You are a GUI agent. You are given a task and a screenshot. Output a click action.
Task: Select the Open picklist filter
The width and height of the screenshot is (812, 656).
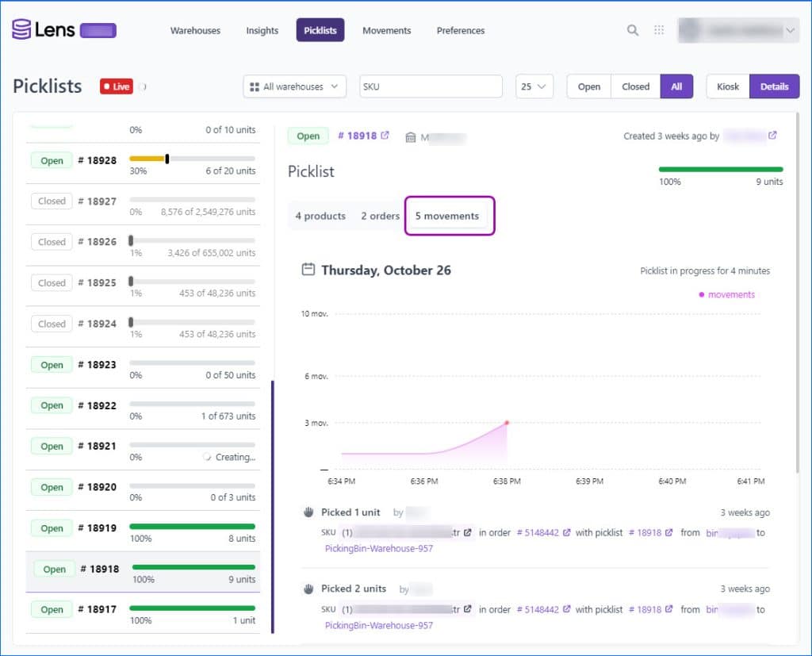[x=588, y=86]
